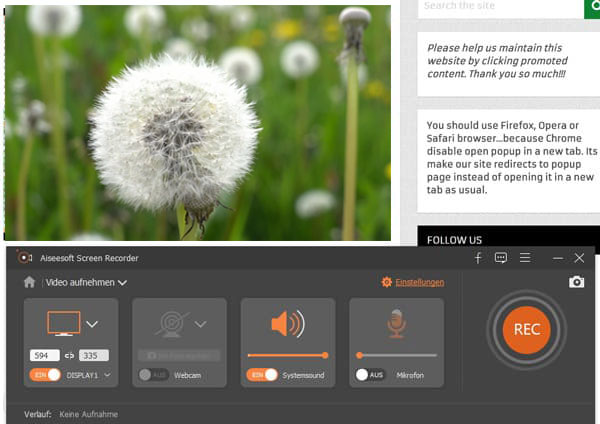
Task: Click the system sound speaker icon
Action: pyautogui.click(x=287, y=324)
